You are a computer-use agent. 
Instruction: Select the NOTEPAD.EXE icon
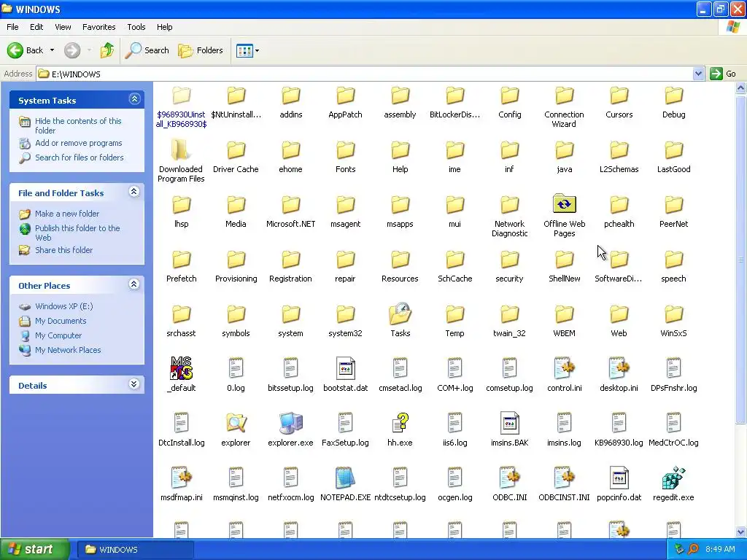coord(345,478)
